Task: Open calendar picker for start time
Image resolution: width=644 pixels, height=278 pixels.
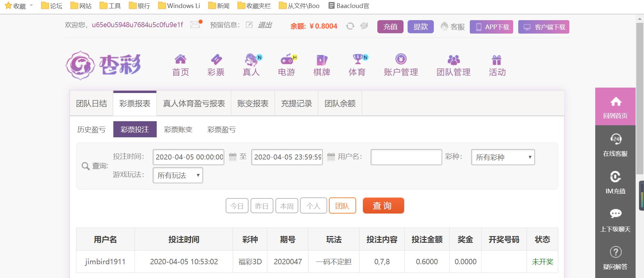Action: tap(233, 157)
